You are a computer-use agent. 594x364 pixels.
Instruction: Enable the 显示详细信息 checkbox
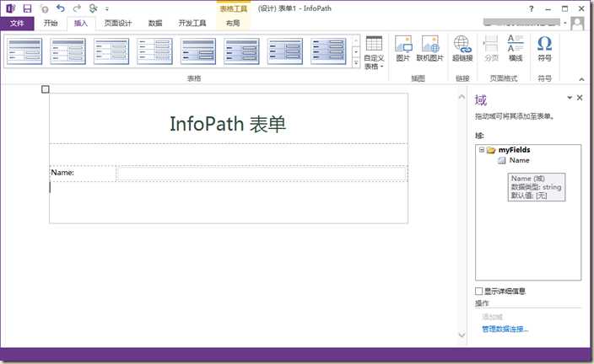479,291
